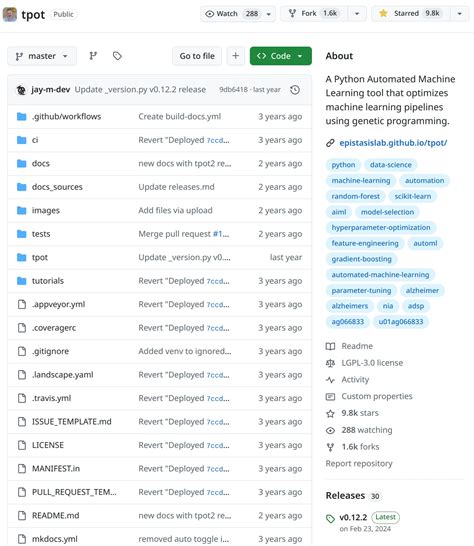Click the data-science topic tag
The height and width of the screenshot is (546, 474).
coord(391,165)
